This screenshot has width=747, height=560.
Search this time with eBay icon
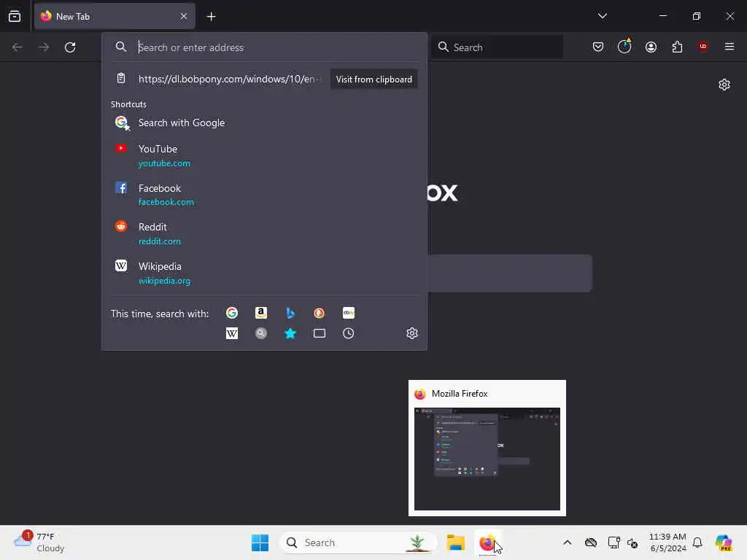[348, 313]
